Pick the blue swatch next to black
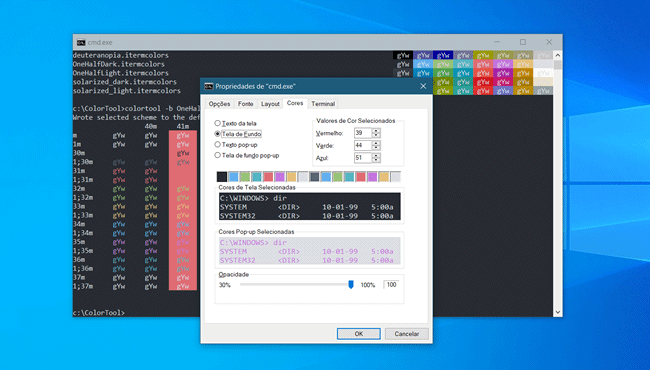 coord(233,177)
